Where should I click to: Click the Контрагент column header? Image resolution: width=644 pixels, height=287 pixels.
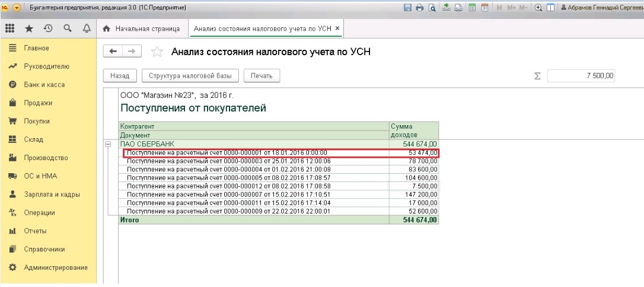(254, 126)
